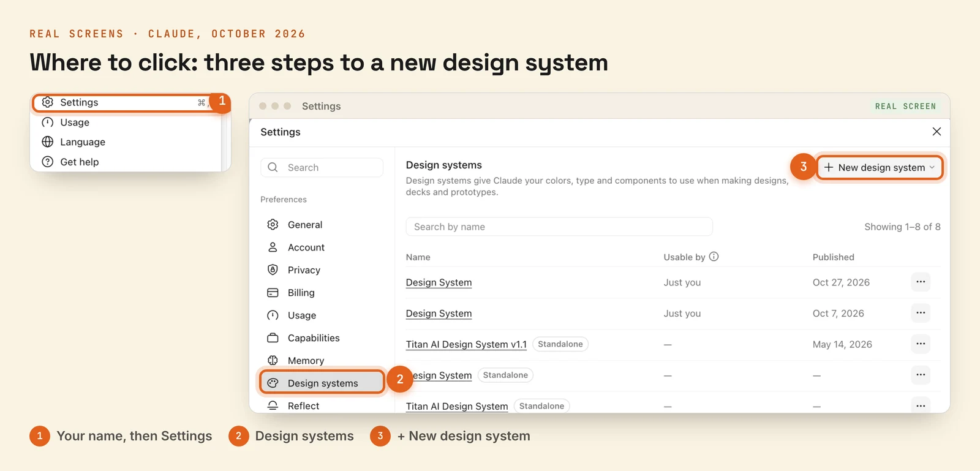980x471 pixels.
Task: Open more options for the Oct 7 row
Action: [921, 313]
